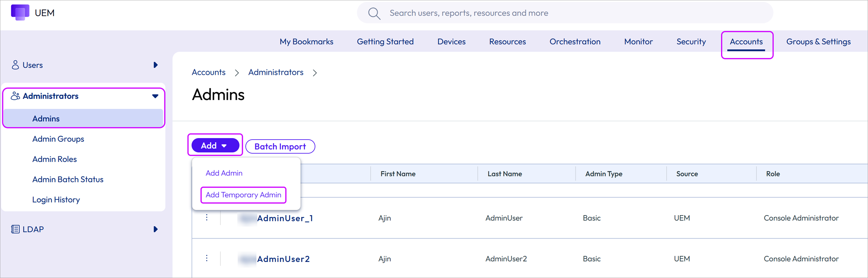Click the Administrators people icon
The image size is (868, 278).
[x=15, y=96]
